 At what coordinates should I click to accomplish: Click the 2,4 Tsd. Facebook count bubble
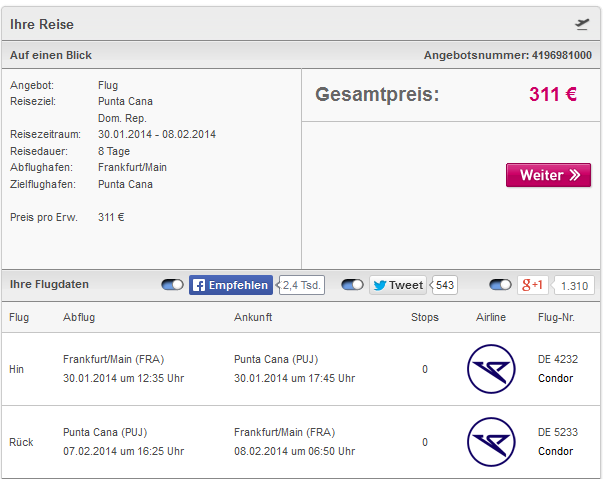tap(301, 285)
